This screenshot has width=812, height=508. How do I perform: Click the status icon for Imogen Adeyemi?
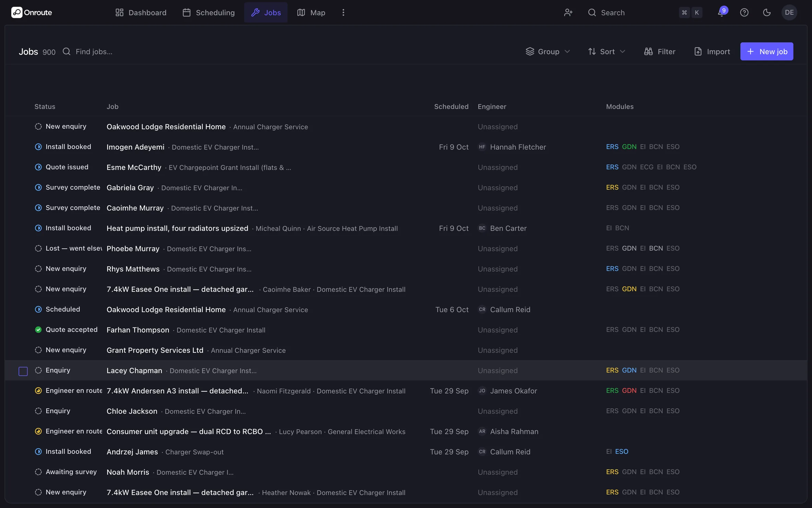coord(38,147)
